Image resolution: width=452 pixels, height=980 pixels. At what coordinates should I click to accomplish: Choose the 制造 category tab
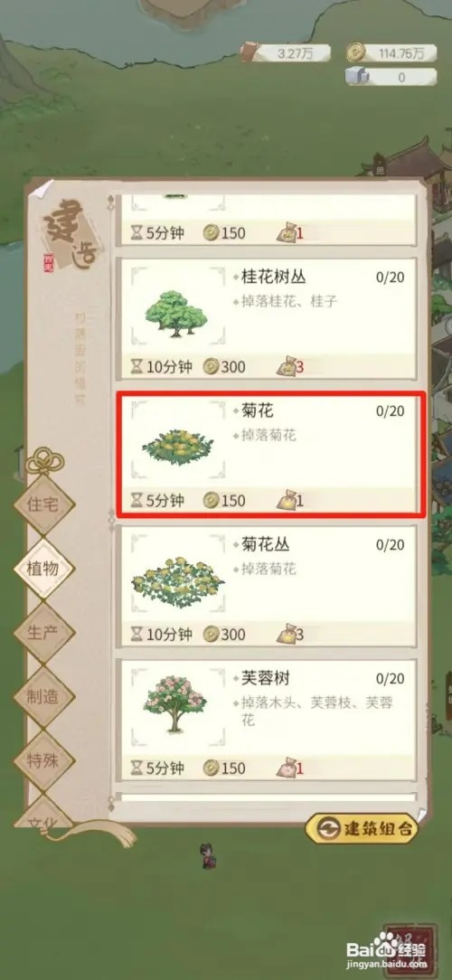coord(44,697)
